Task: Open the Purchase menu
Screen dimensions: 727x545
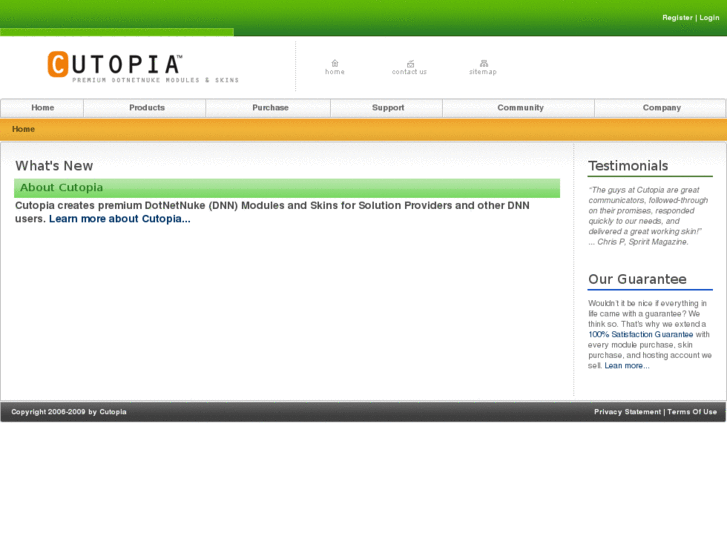Action: (x=270, y=108)
